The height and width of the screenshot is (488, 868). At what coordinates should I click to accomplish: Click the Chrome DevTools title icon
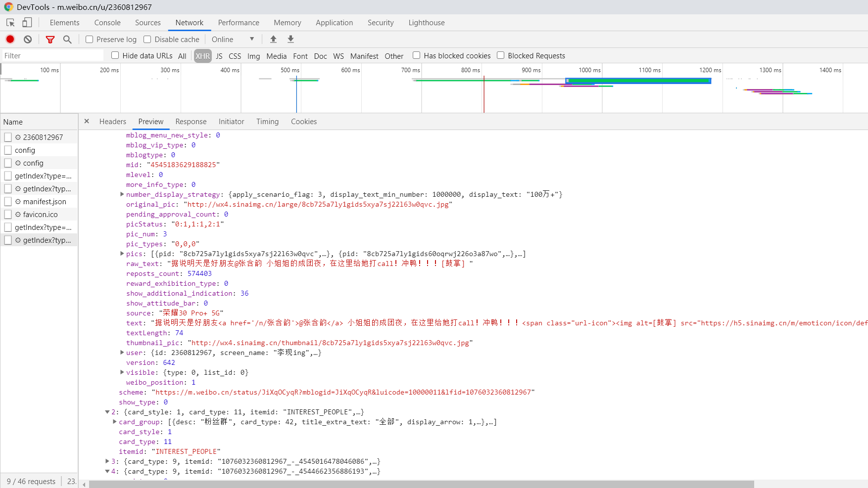tap(8, 7)
